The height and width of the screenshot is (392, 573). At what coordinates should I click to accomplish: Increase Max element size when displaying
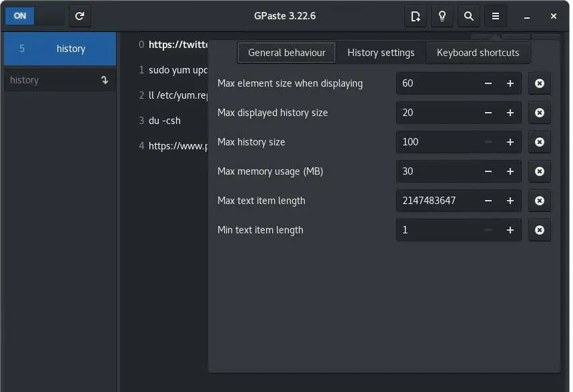(510, 83)
